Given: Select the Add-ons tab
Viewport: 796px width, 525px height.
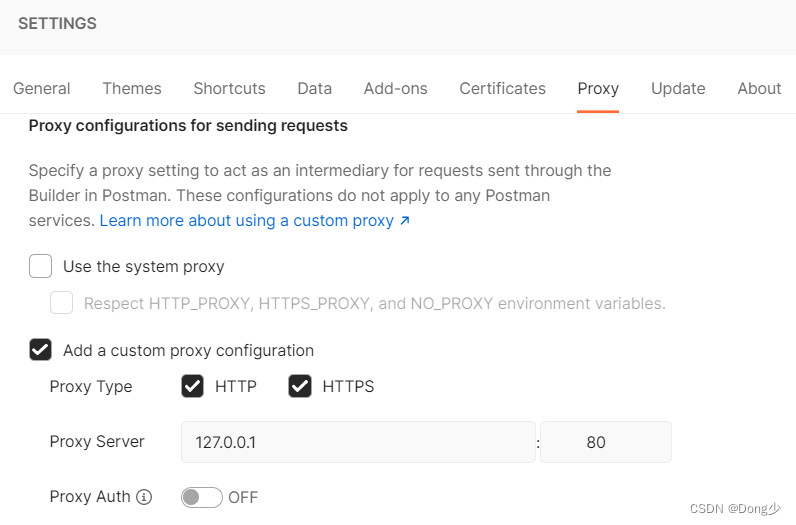Looking at the screenshot, I should (x=395, y=88).
